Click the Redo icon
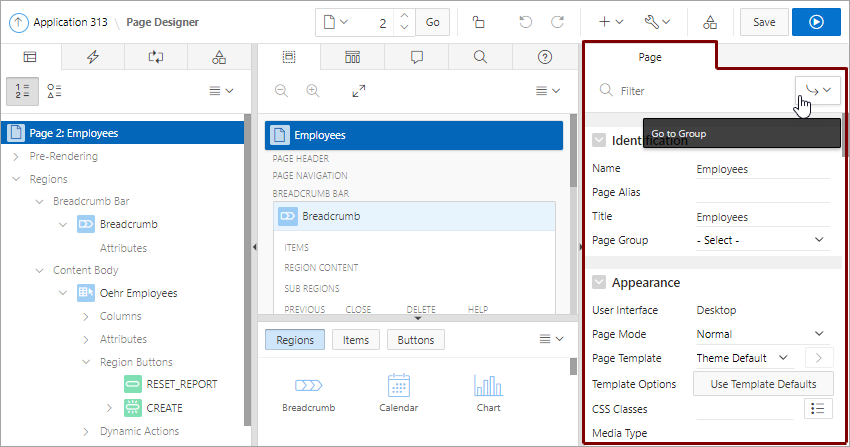Screen dimensions: 850x447 557,22
